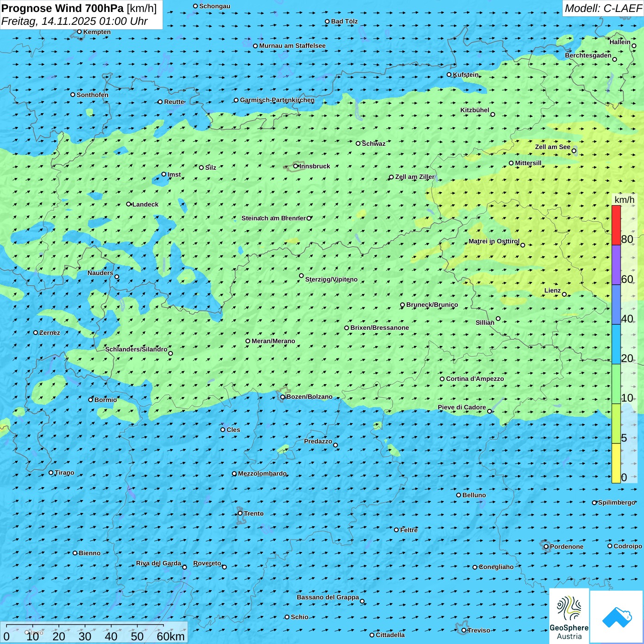Click the Lienz station circle

(564, 294)
